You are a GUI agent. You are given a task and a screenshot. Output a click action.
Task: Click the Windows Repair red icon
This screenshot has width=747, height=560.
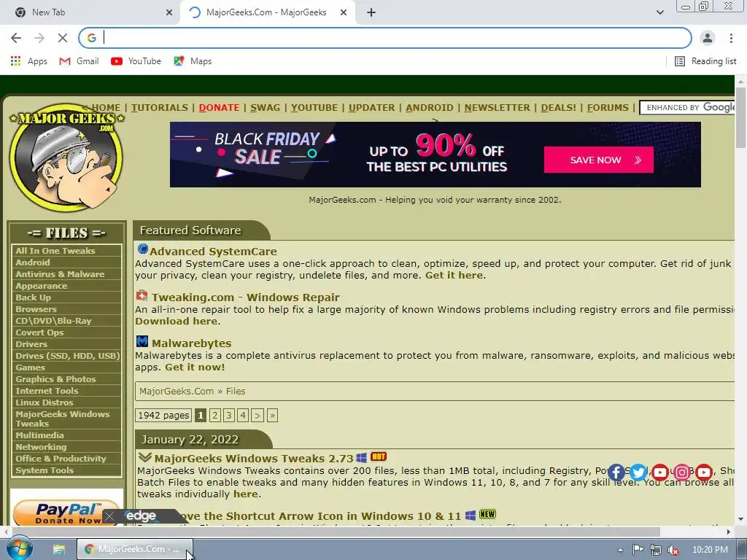point(142,295)
